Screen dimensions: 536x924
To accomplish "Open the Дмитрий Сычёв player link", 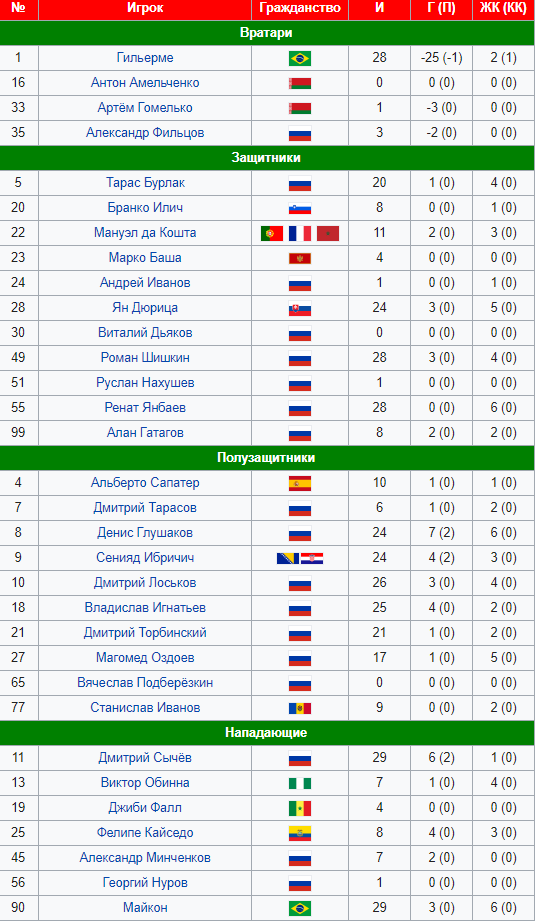I will (x=145, y=758).
